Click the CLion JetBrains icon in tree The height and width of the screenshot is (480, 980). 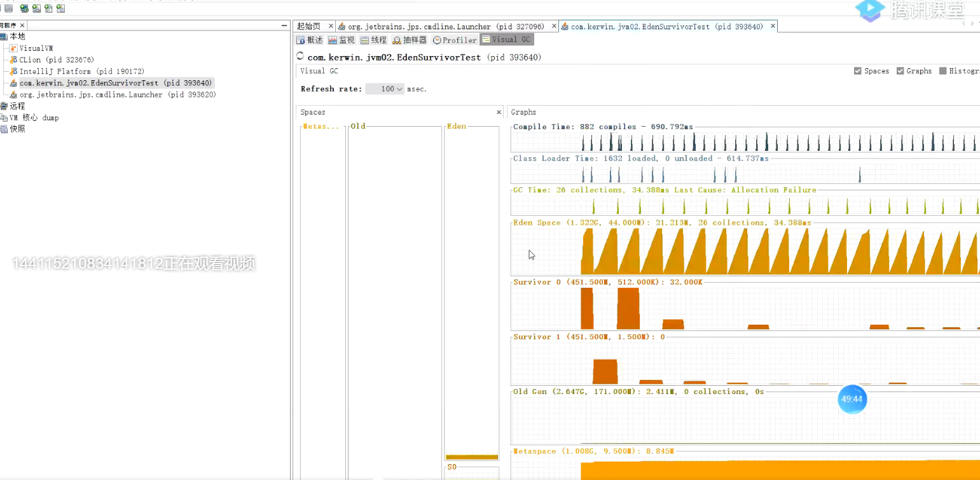pyautogui.click(x=13, y=60)
